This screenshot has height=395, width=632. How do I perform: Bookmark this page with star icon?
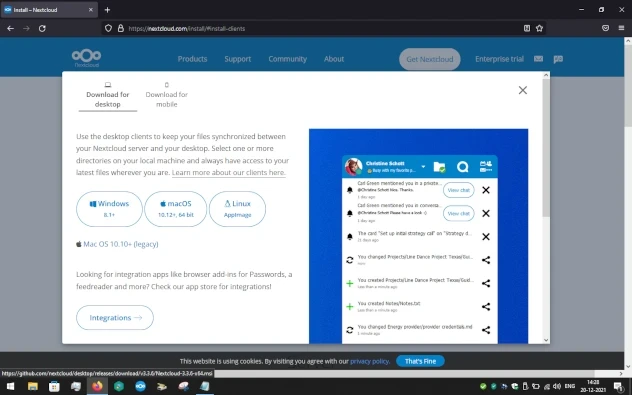pos(539,28)
